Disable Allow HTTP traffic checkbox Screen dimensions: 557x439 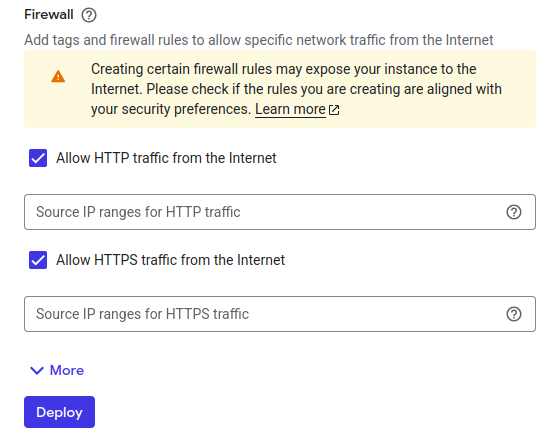coord(38,158)
